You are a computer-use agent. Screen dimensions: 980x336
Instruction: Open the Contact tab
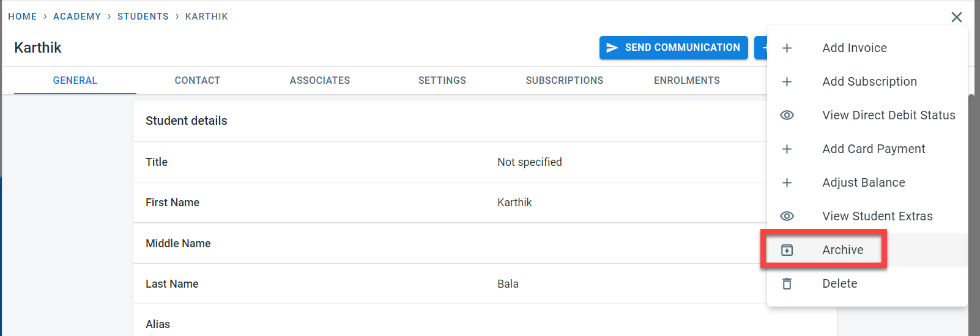coord(197,80)
